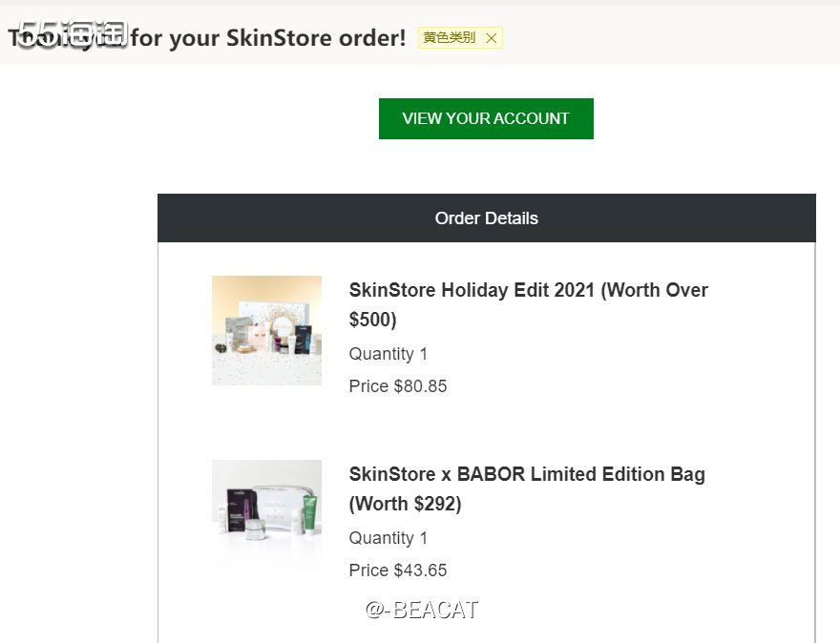Select the Price $43.65 text

398,570
